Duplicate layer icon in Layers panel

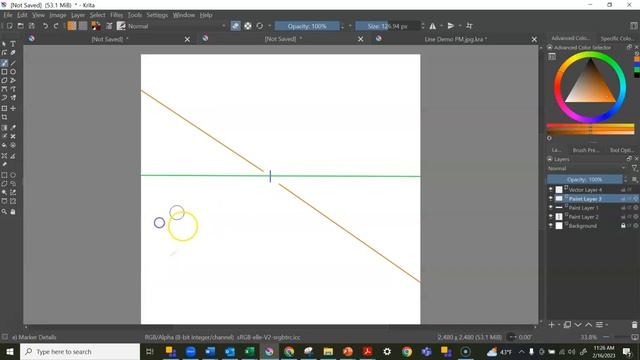tap(567, 325)
